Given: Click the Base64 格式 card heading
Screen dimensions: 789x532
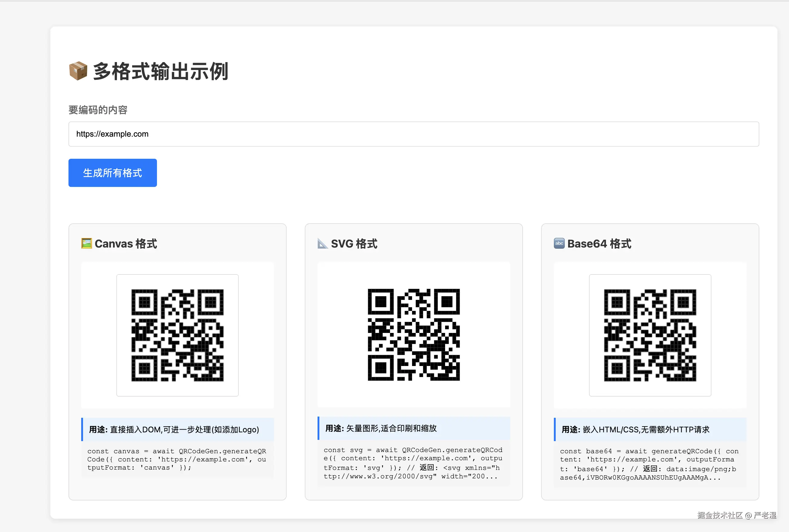Looking at the screenshot, I should [599, 244].
